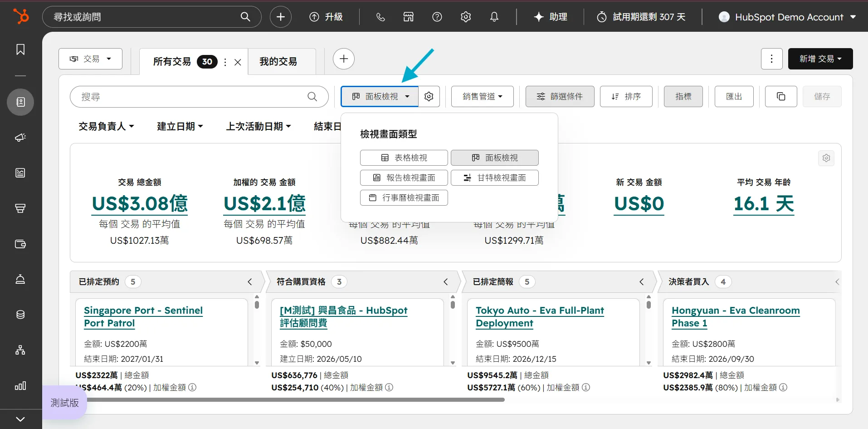Click the HubSpot sprocket logo
Screen dimensions: 868x429
coord(21,16)
